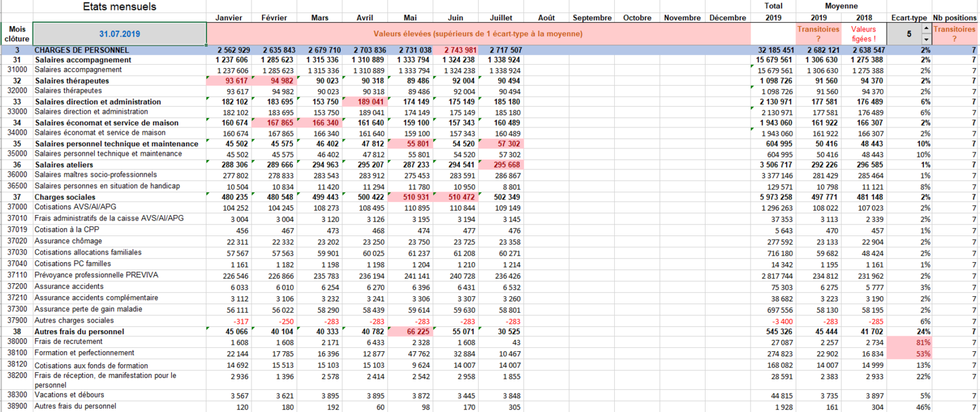Click the Décembre column header
This screenshot has width=980, height=412.
coord(727,18)
